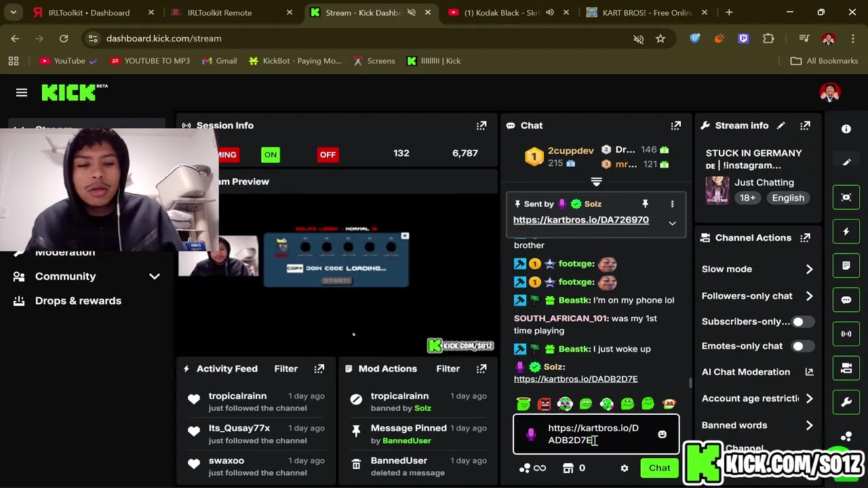The width and height of the screenshot is (868, 488).
Task: Expand the pinned message chevron
Action: (672, 223)
